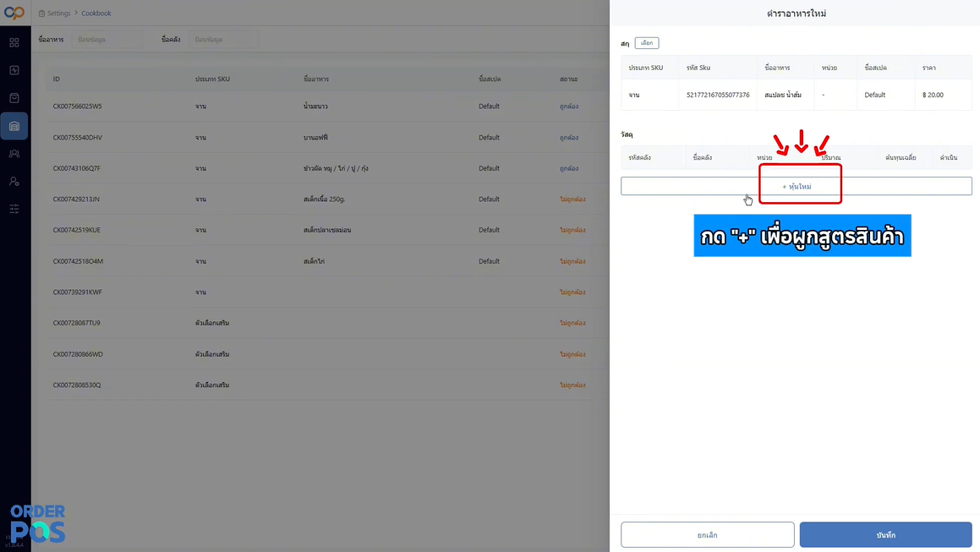Viewport: 980px width, 552px height.
Task: Click the 'ประเภท SKU' header in cookbook list
Action: (x=212, y=79)
